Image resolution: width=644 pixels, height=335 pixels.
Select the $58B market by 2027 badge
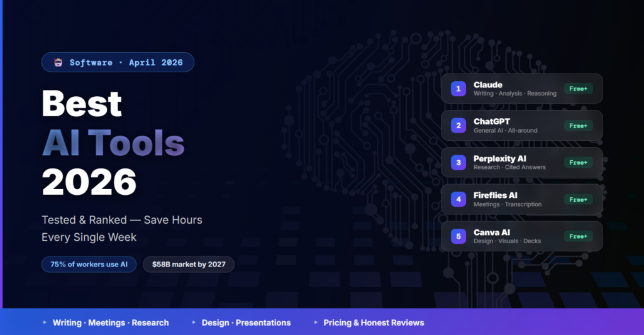[x=189, y=265]
